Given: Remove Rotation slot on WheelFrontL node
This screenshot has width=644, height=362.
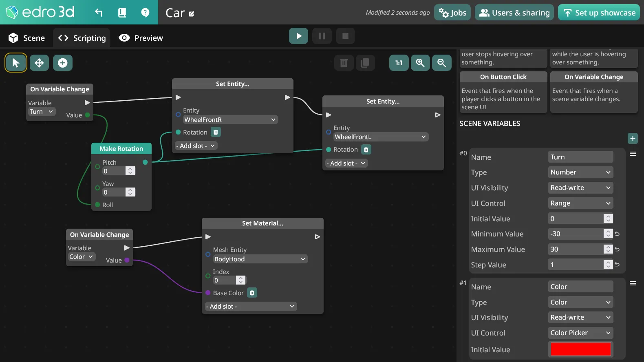Looking at the screenshot, I should point(366,150).
